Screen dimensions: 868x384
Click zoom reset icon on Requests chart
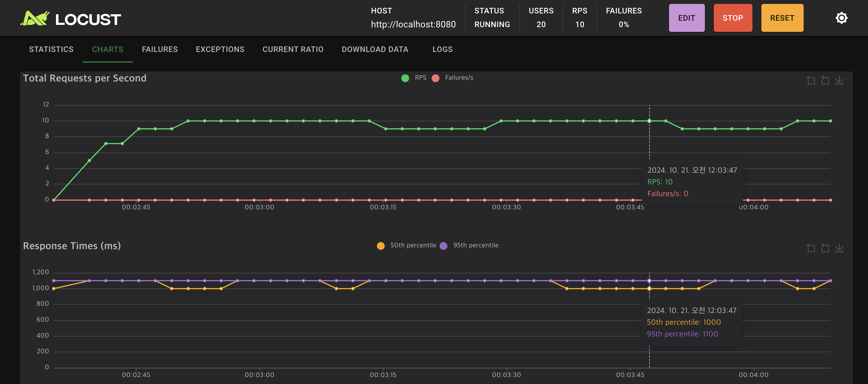coord(825,80)
